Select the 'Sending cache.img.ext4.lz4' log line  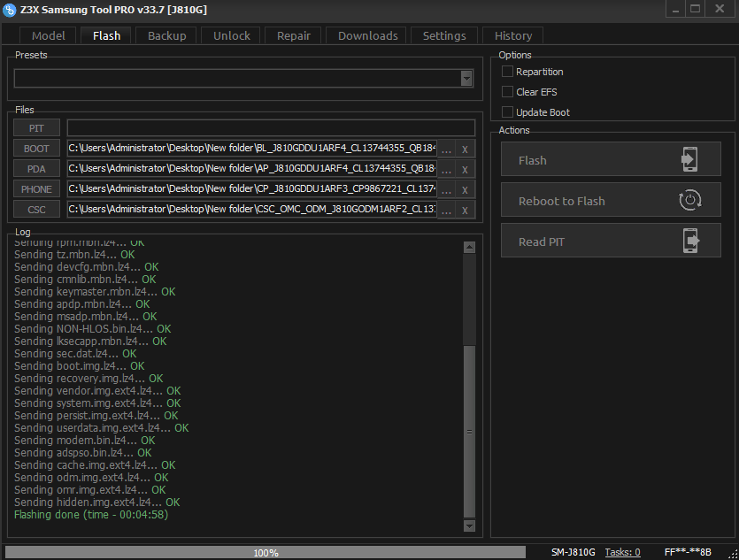[x=95, y=465]
